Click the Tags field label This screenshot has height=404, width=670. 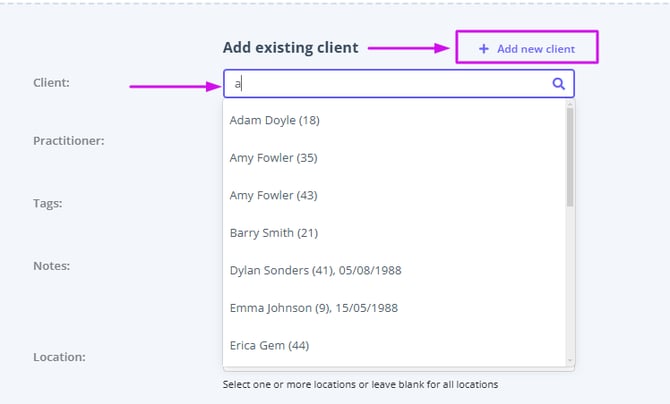click(x=47, y=203)
